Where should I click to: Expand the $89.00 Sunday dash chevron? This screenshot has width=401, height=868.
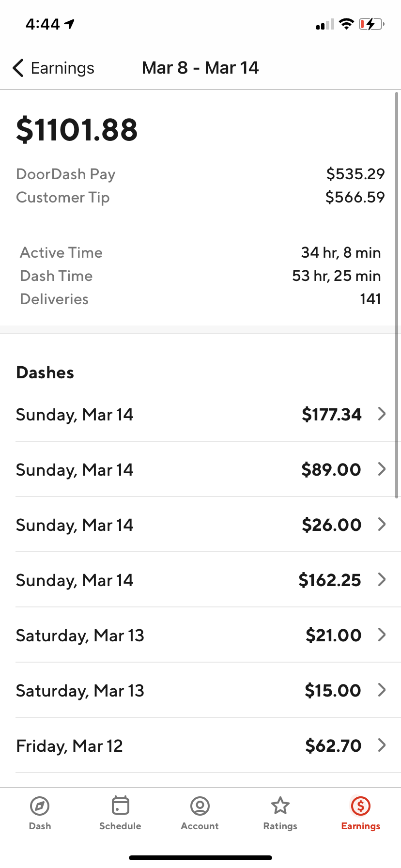click(x=382, y=469)
